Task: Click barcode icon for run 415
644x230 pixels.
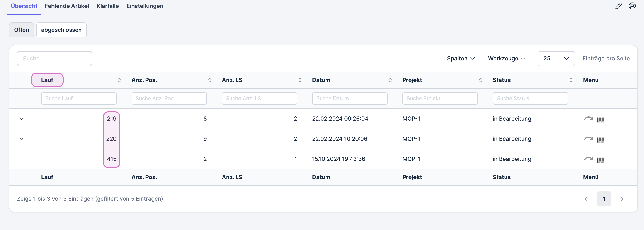Action: point(600,160)
